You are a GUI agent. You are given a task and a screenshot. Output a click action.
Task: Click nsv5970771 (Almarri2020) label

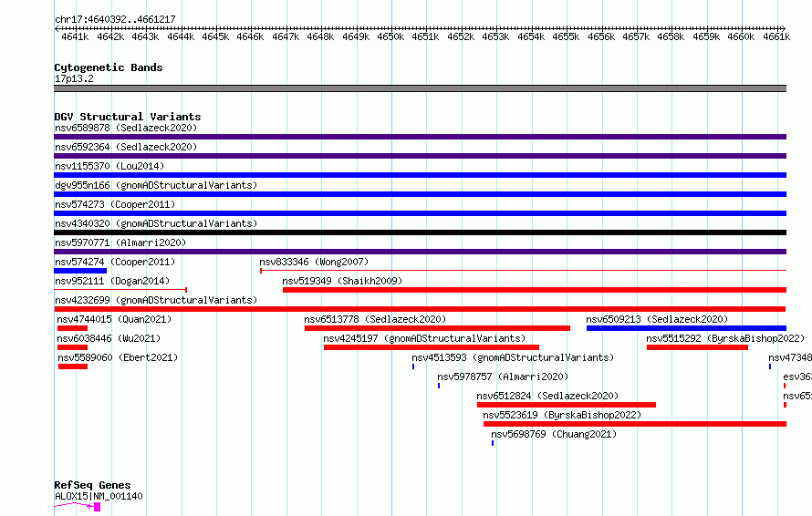pos(120,243)
